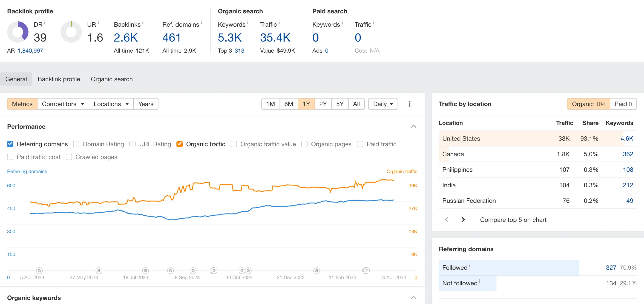This screenshot has height=304, width=644.
Task: Click the previous page arrow in Traffic by location
Action: [447, 220]
